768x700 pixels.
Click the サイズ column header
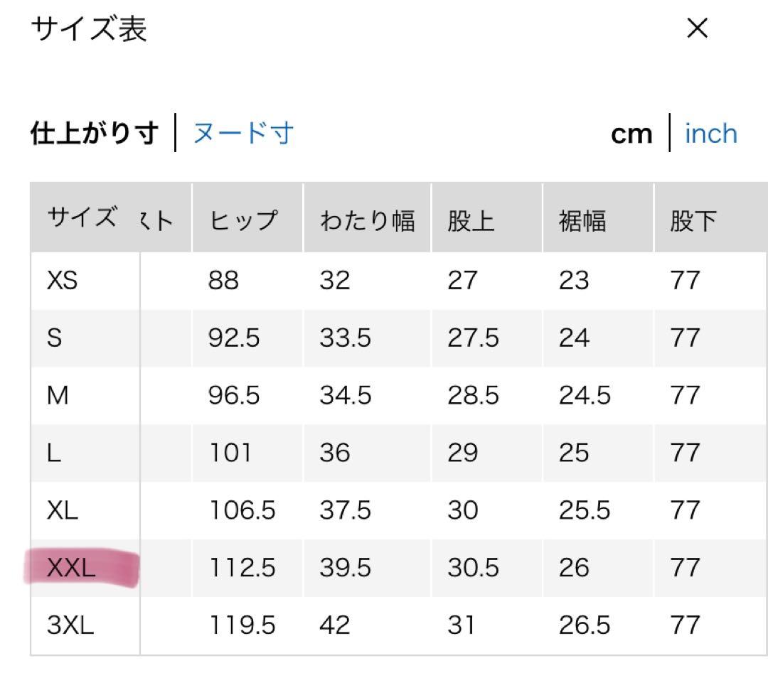[x=82, y=218]
